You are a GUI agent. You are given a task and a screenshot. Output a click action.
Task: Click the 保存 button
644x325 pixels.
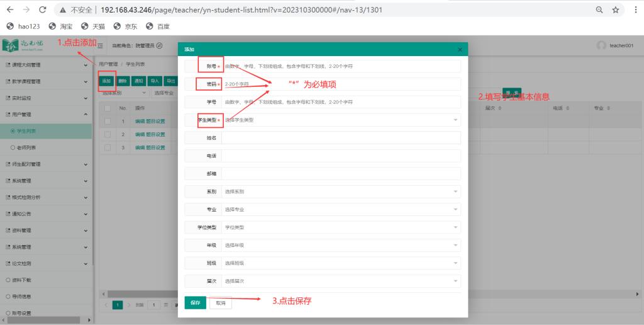195,303
